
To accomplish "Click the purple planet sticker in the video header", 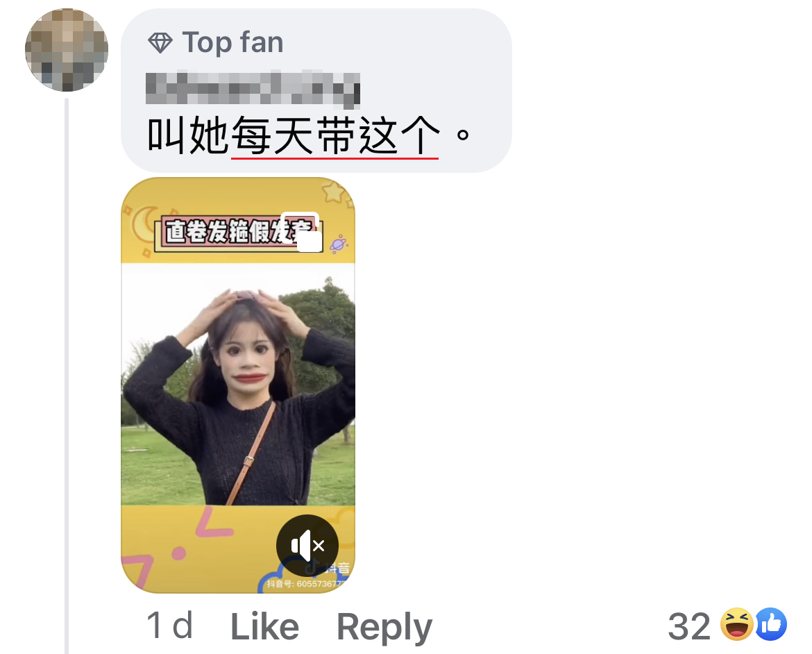I will click(x=339, y=244).
